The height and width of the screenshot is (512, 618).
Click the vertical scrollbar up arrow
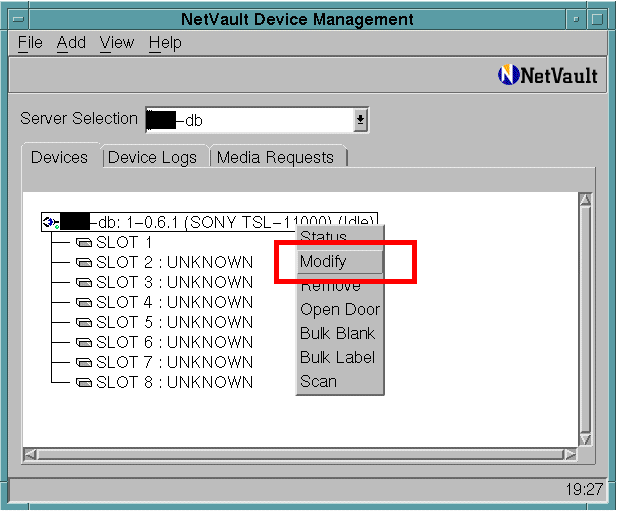tap(585, 199)
